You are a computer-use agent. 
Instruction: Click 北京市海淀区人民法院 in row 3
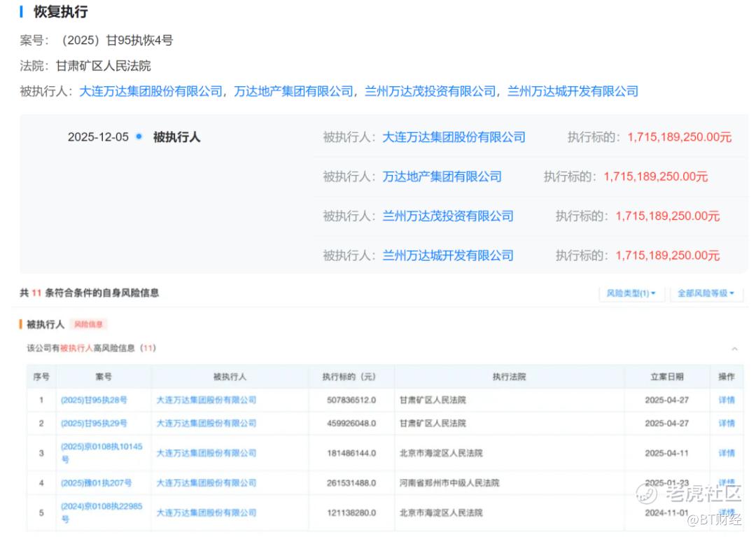pyautogui.click(x=441, y=453)
